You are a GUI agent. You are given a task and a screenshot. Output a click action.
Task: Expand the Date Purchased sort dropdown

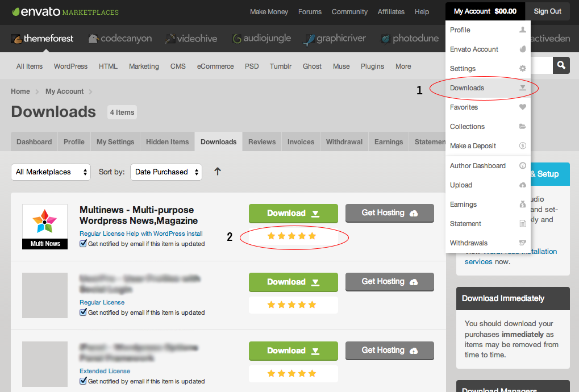coord(166,172)
